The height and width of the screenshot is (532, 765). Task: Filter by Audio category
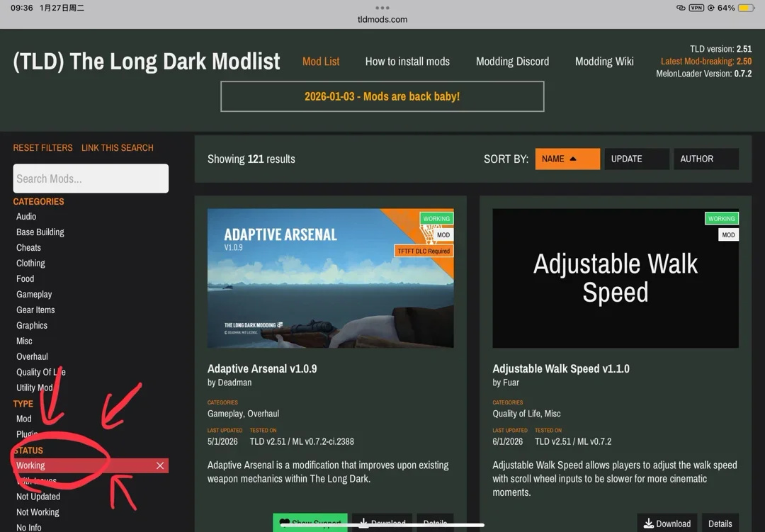click(26, 216)
